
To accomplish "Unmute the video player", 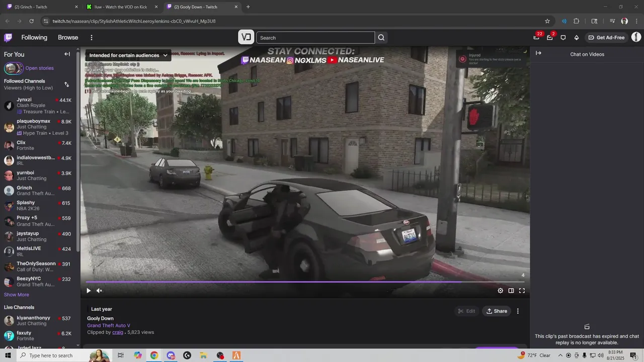I will click(99, 291).
